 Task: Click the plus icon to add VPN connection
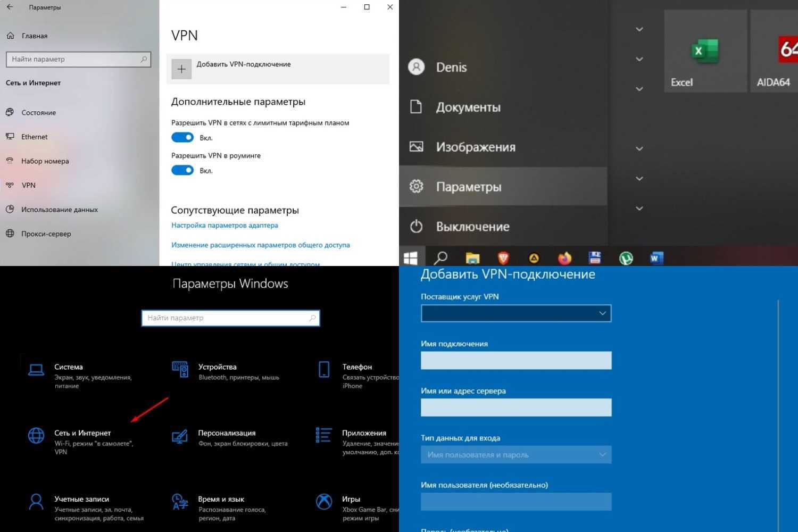coord(181,69)
